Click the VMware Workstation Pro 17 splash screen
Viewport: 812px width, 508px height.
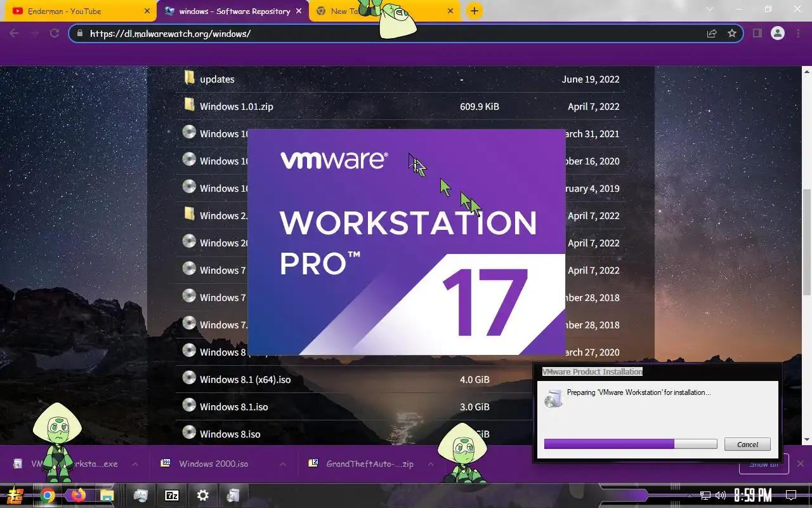pos(406,241)
